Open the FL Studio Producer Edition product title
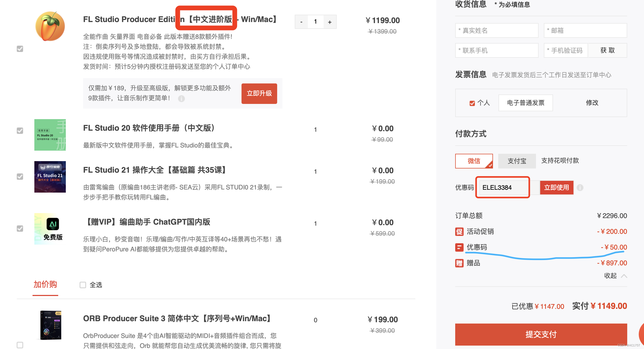The height and width of the screenshot is (349, 644). coord(180,19)
